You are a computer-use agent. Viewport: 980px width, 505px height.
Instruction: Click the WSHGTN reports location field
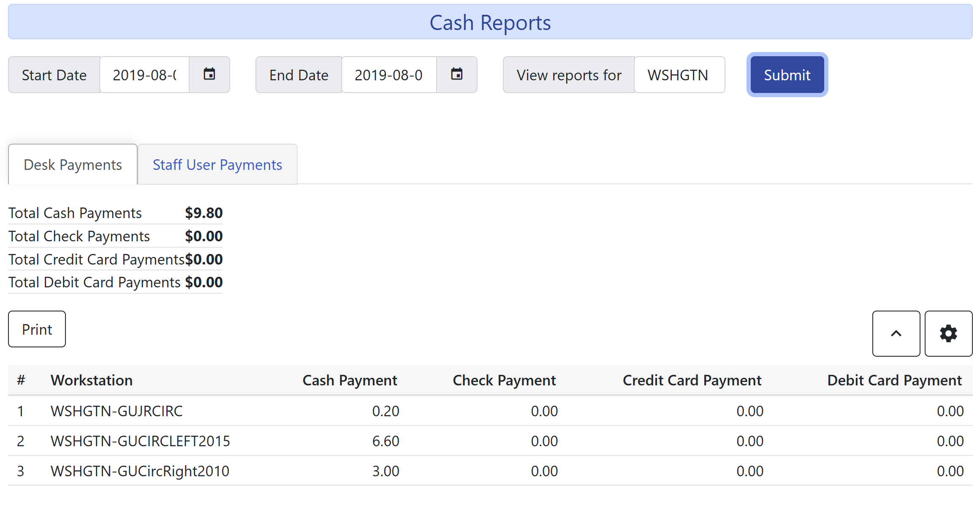[x=679, y=74]
